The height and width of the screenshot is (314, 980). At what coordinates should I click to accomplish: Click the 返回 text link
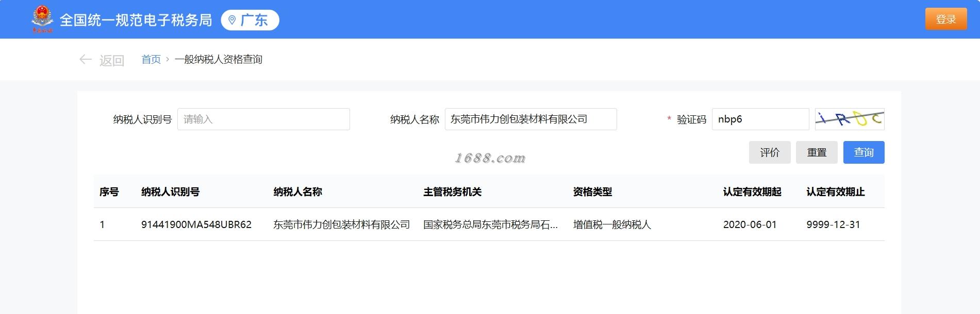(x=112, y=60)
